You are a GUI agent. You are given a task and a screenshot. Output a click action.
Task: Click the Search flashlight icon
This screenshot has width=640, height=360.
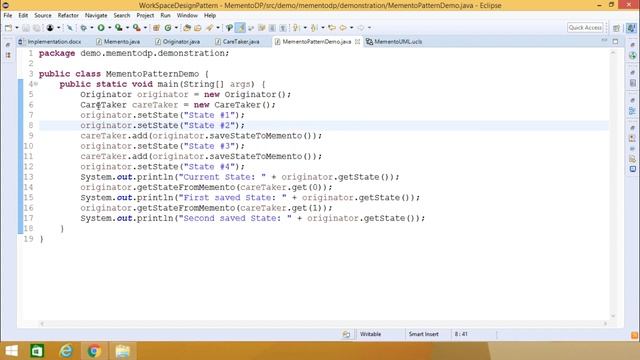click(209, 28)
